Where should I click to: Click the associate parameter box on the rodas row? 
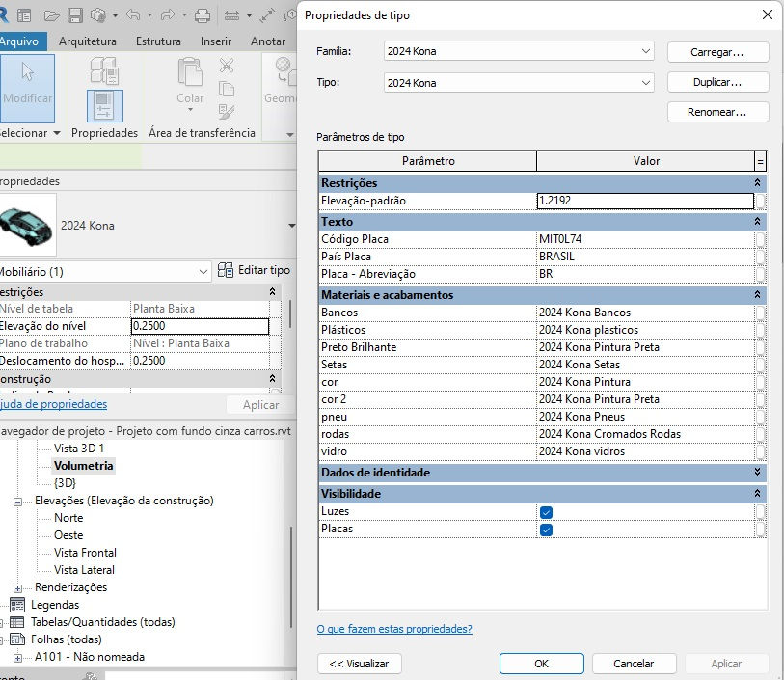click(x=760, y=434)
